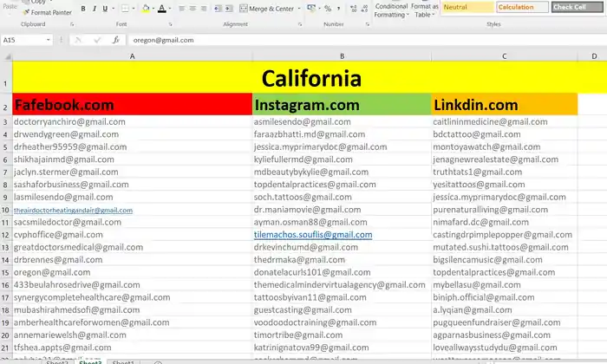This screenshot has height=364, width=607.
Task: Open Font dialog launcher
Action: (170, 24)
